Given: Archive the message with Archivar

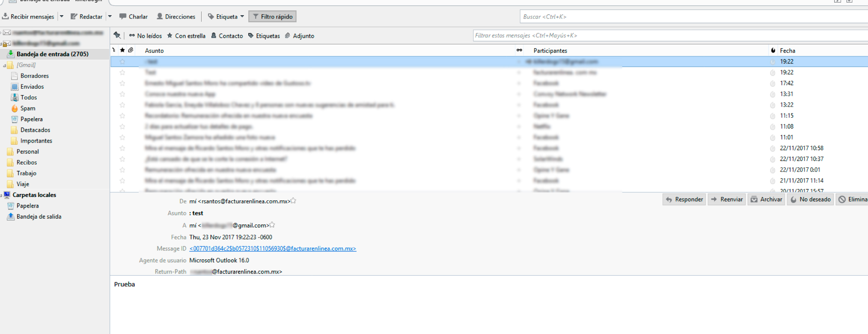Looking at the screenshot, I should (766, 199).
